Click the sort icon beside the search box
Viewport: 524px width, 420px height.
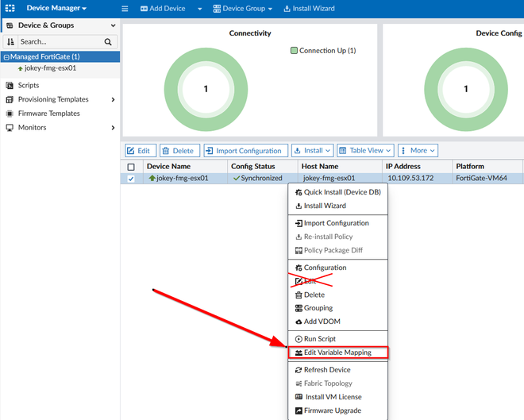11,41
